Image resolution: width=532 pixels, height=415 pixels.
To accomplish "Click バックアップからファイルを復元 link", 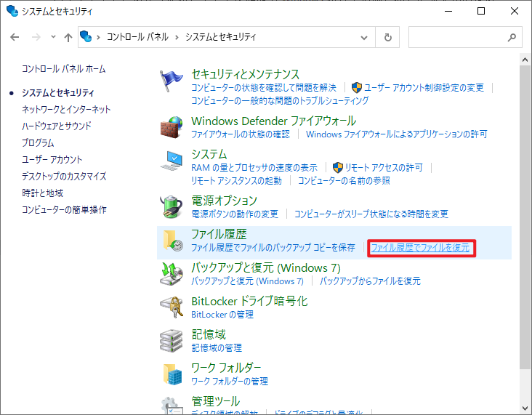I will [370, 281].
